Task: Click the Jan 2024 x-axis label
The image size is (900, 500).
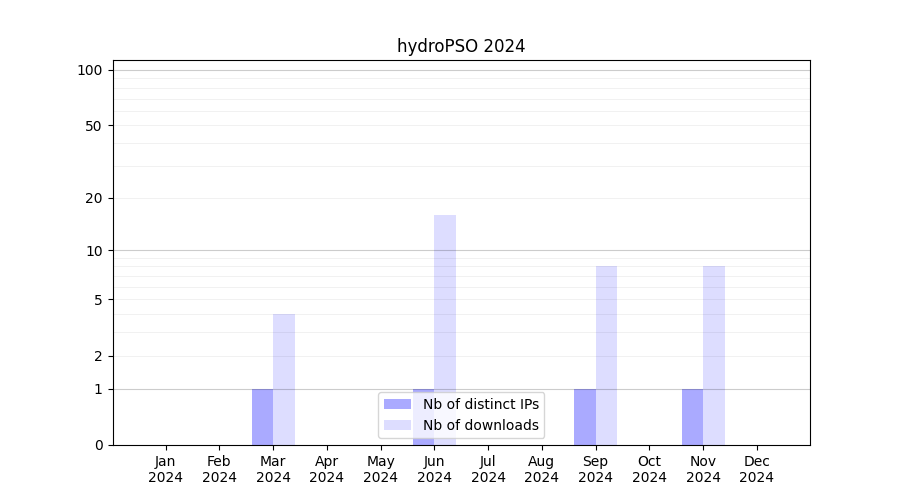Action: point(166,469)
